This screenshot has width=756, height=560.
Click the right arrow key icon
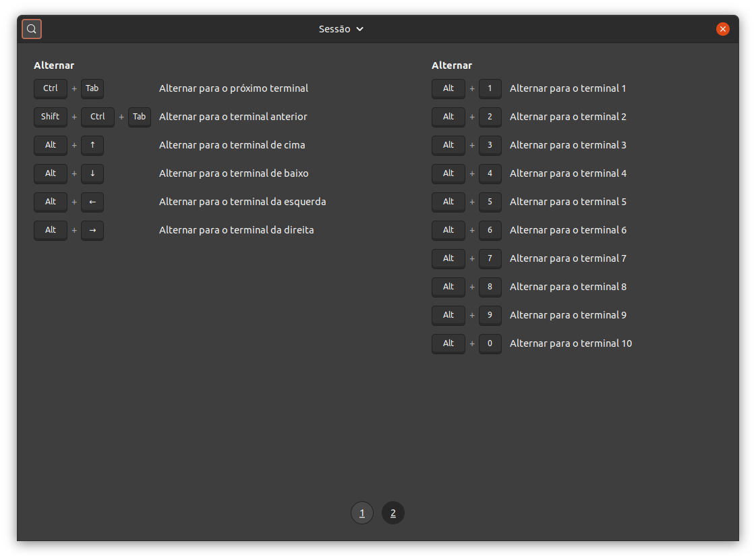(x=92, y=230)
